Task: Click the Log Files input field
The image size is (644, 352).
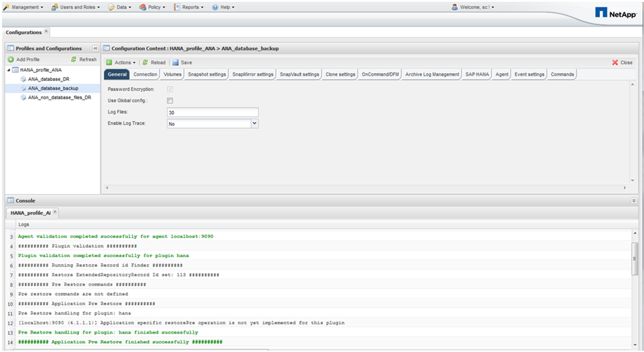Action: click(212, 112)
